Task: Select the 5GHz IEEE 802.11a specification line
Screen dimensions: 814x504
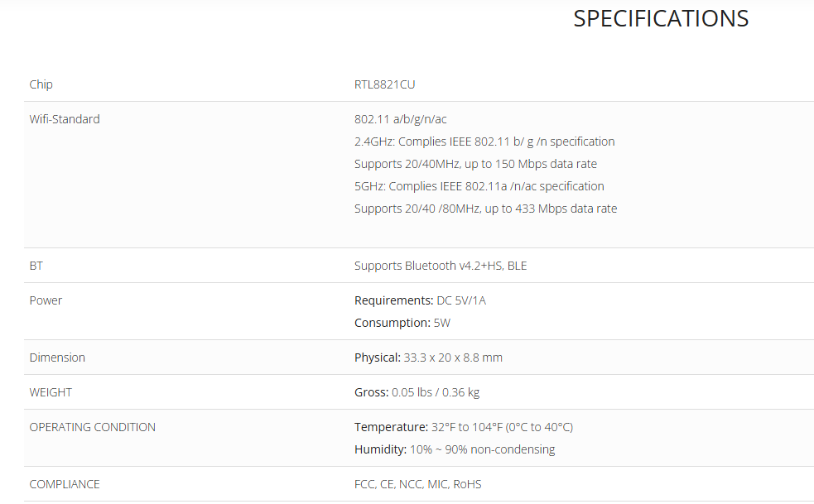Action: tap(479, 186)
